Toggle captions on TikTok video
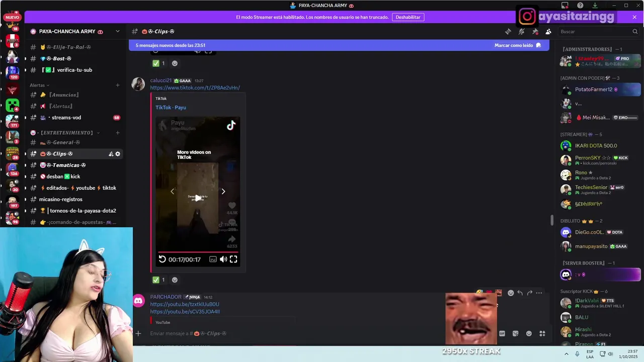 pyautogui.click(x=213, y=259)
